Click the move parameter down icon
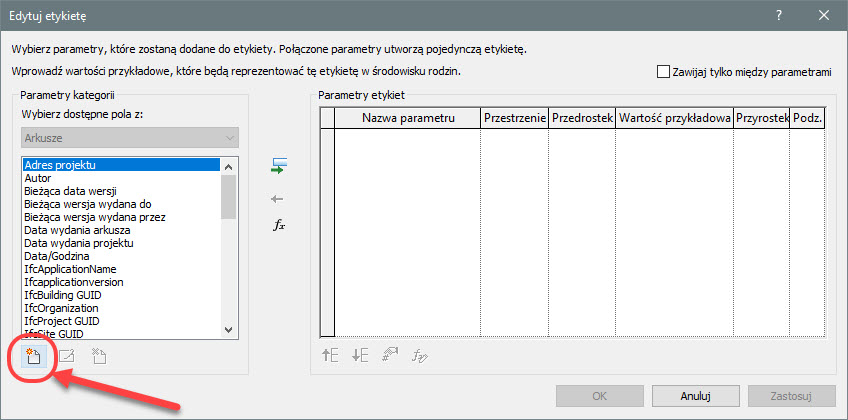848x420 pixels. coord(360,353)
